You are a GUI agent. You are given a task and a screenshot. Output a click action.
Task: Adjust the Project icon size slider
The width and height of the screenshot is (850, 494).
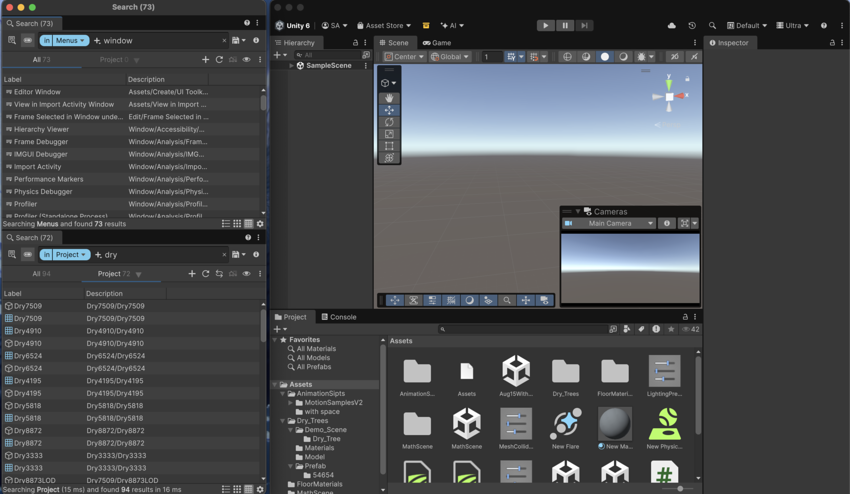680,488
